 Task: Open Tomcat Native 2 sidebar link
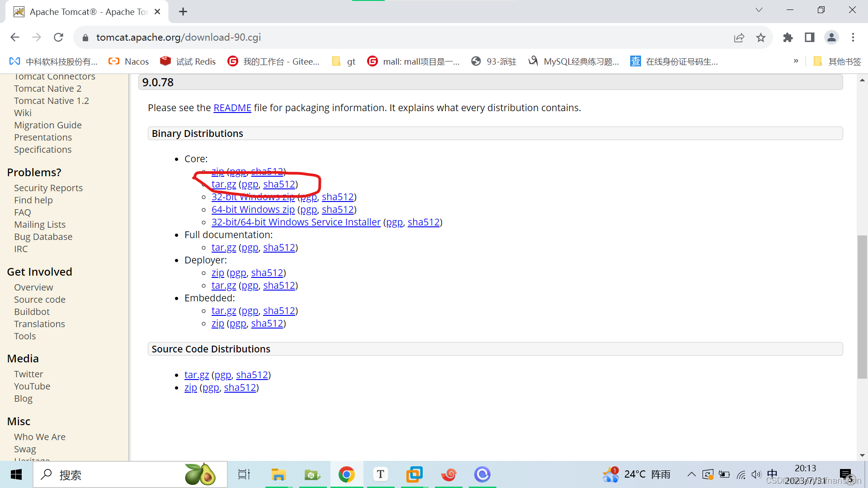[48, 89]
